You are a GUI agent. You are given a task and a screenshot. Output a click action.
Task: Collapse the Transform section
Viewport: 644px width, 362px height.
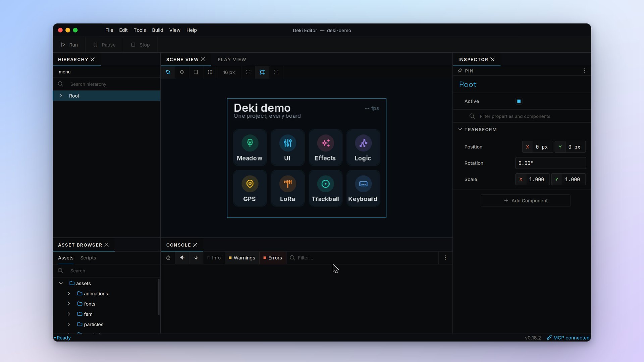tap(460, 129)
